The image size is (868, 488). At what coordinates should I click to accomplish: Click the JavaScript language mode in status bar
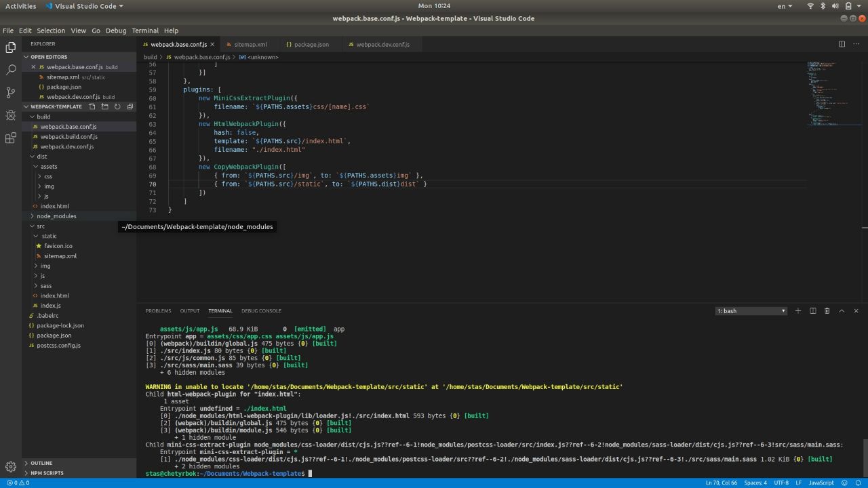click(x=821, y=483)
